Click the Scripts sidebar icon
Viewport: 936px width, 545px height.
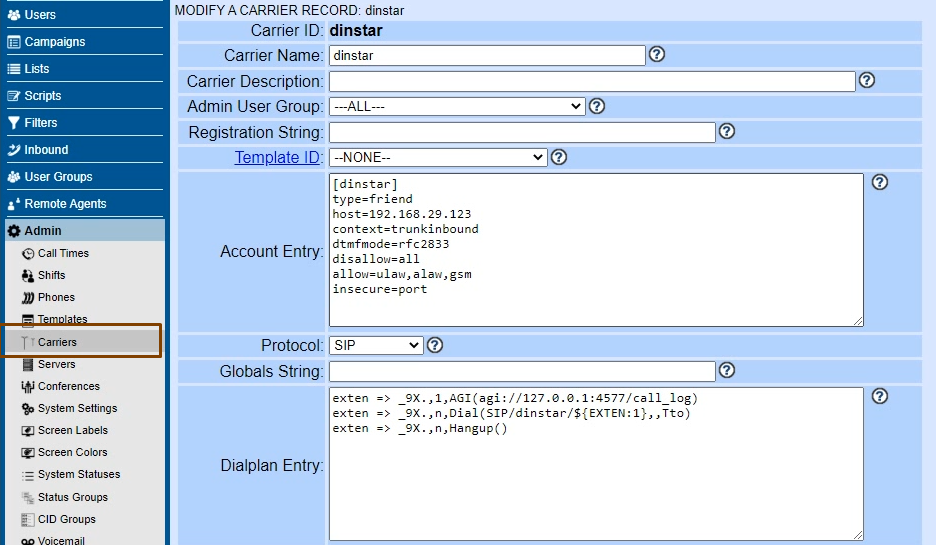click(x=14, y=96)
